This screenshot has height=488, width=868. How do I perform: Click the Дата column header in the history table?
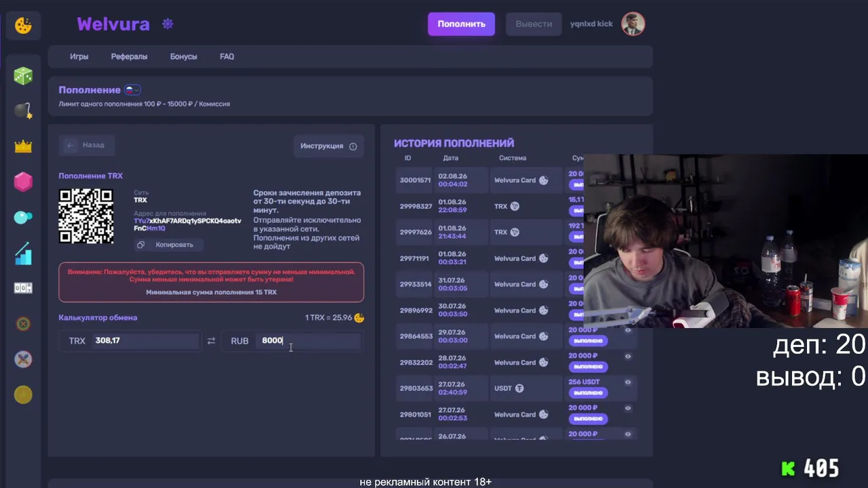pos(451,158)
